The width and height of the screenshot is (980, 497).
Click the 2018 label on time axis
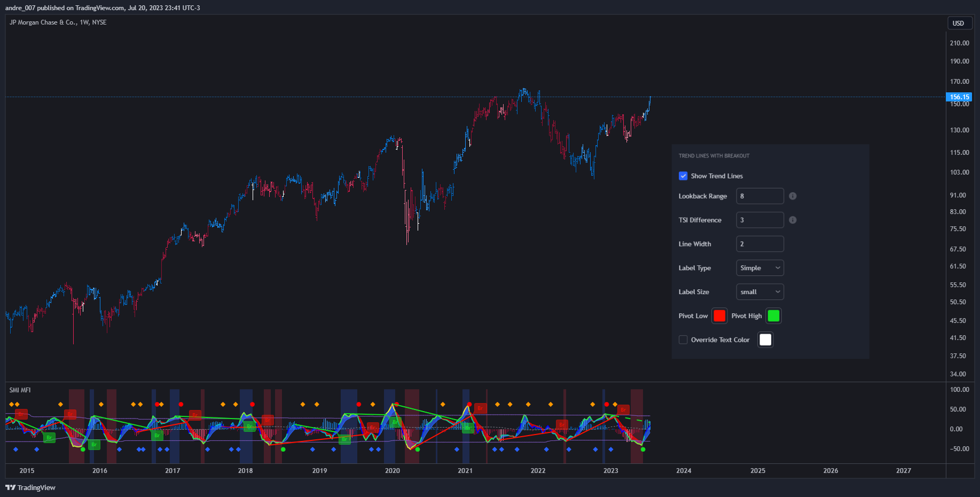[246, 471]
